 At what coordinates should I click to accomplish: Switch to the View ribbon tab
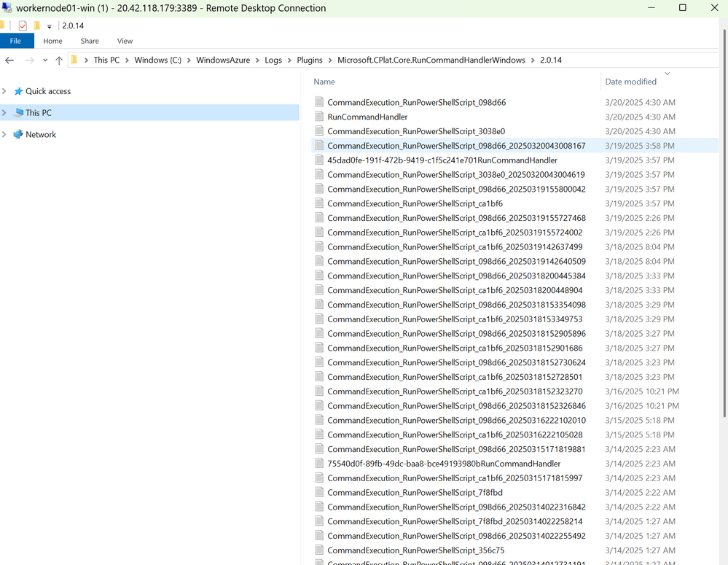pyautogui.click(x=125, y=41)
